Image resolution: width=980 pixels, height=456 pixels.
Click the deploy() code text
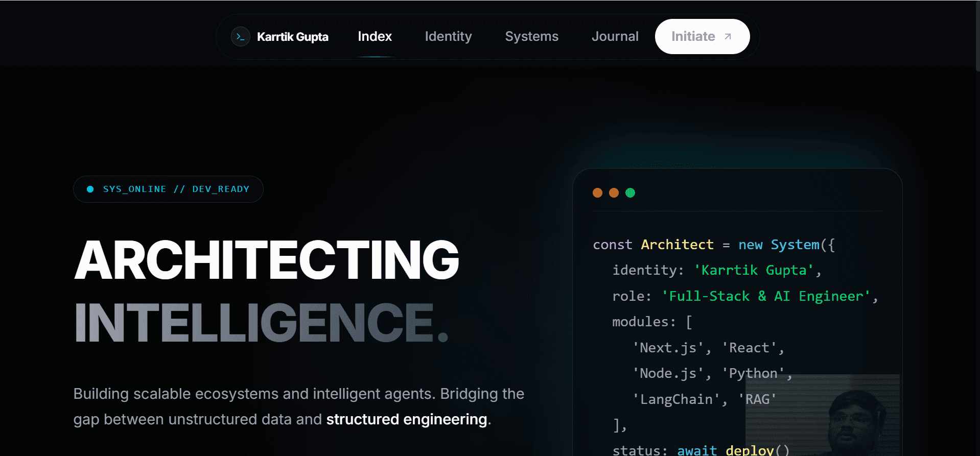(x=757, y=450)
